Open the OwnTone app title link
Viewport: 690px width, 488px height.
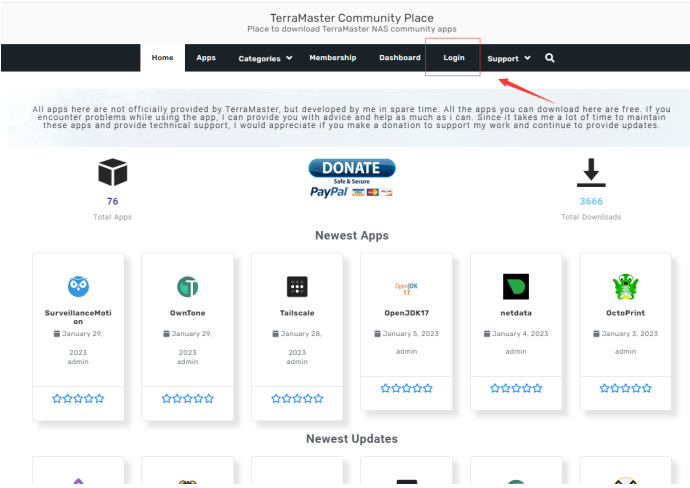click(x=187, y=313)
